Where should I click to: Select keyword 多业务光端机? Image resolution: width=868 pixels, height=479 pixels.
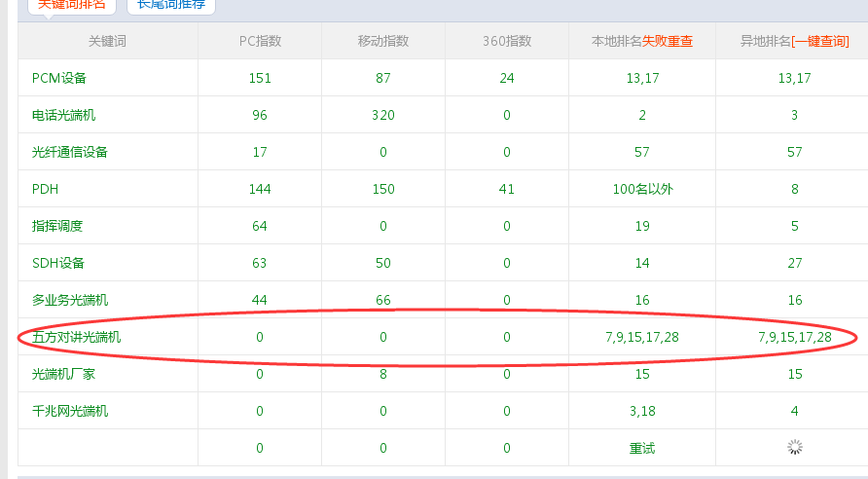70,300
